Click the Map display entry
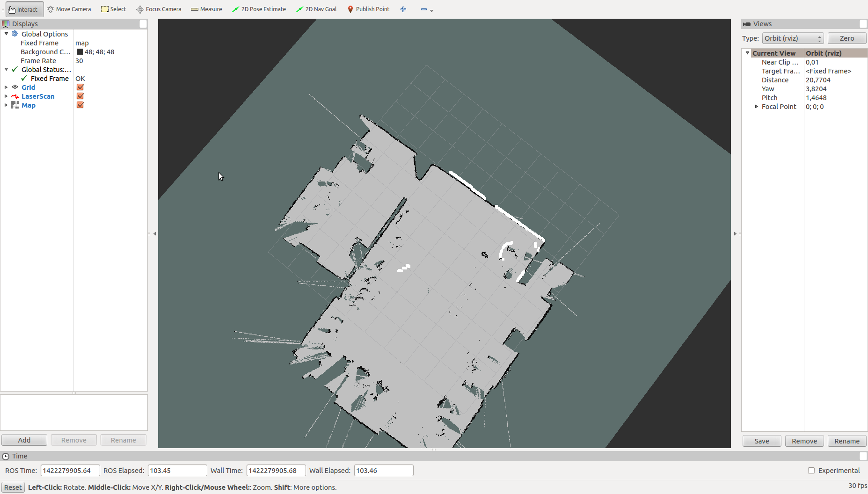Image resolution: width=868 pixels, height=494 pixels. (x=29, y=105)
